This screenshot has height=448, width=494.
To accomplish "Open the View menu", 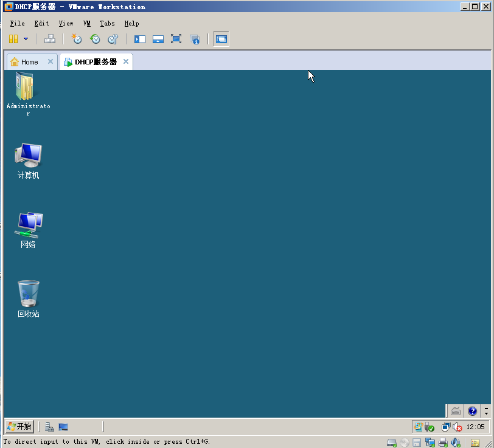I will click(66, 23).
